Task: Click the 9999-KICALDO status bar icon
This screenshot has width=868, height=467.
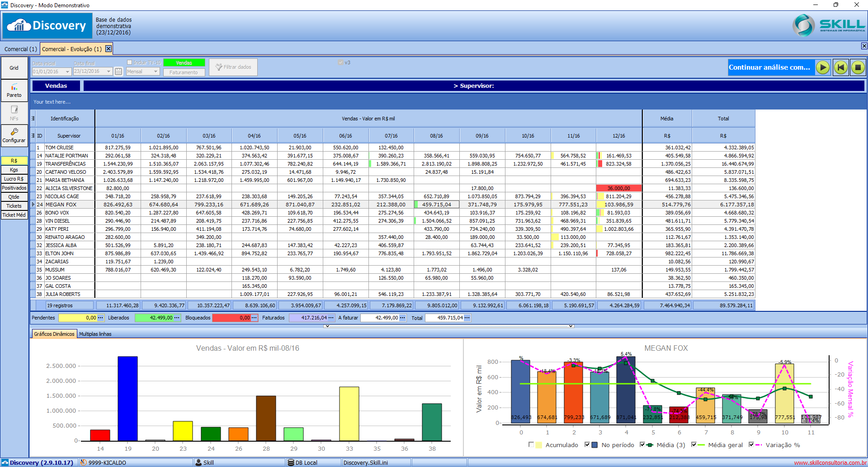Action: point(83,462)
